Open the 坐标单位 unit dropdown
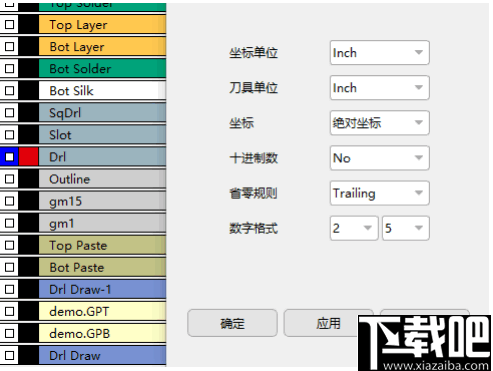Viewport: 493px width, 371px height. click(379, 53)
